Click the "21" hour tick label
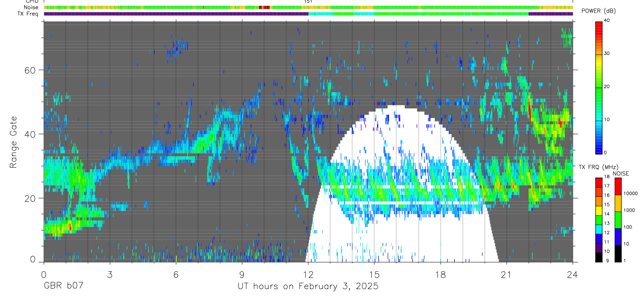The height and width of the screenshot is (297, 644). (506, 274)
